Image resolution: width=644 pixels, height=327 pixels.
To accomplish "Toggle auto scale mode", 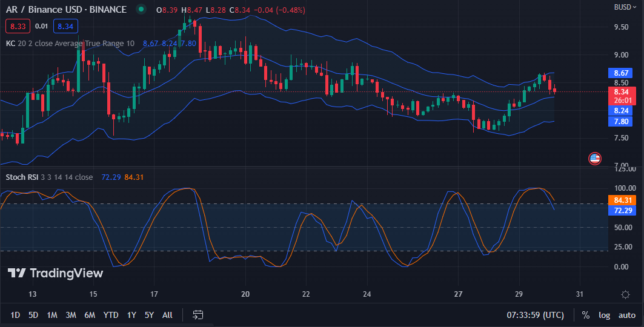I will pyautogui.click(x=626, y=315).
